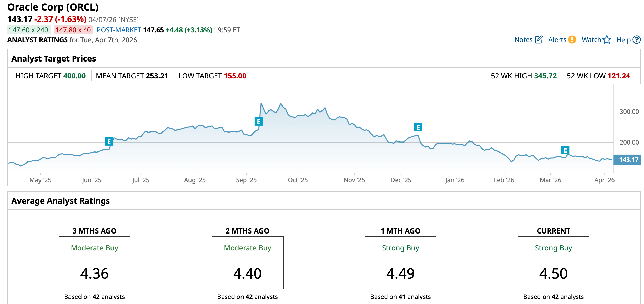644x304 pixels.
Task: Select the 3 MTHS AGO rating box
Action: [95, 262]
